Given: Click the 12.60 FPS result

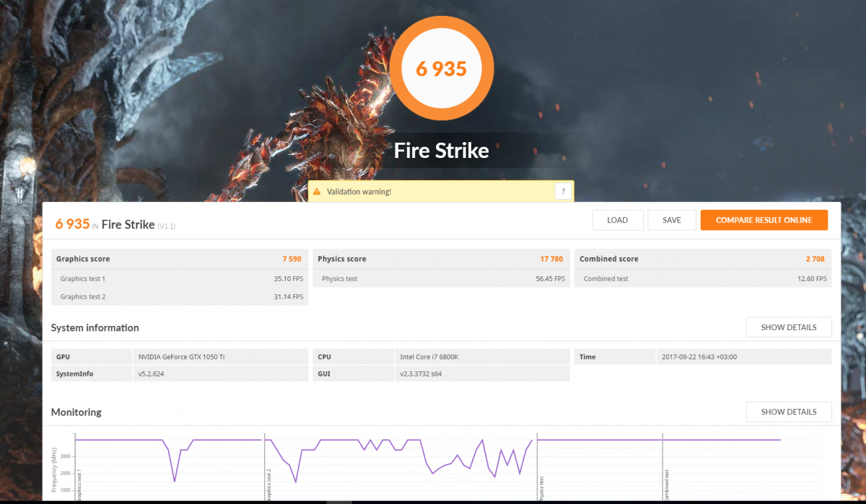Looking at the screenshot, I should (x=812, y=278).
